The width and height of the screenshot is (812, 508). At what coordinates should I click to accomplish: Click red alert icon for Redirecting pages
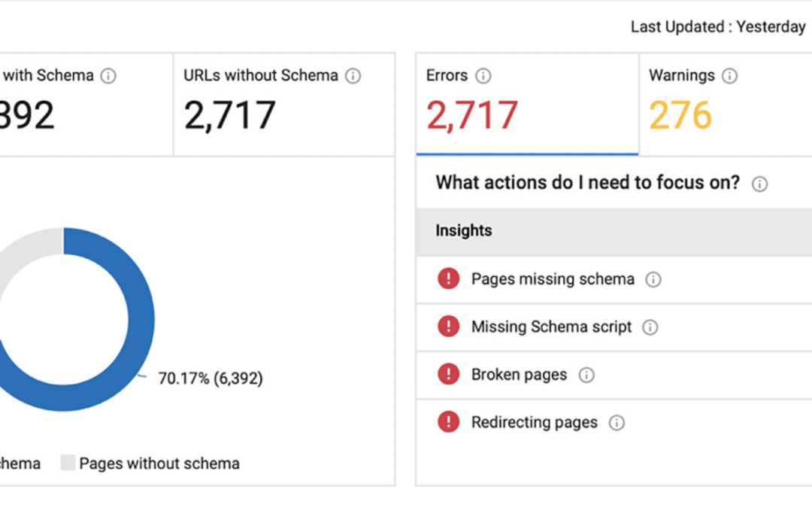click(x=448, y=422)
